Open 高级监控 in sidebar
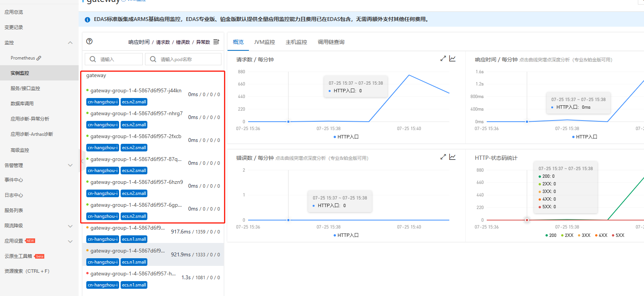The image size is (644, 296). pos(20,150)
